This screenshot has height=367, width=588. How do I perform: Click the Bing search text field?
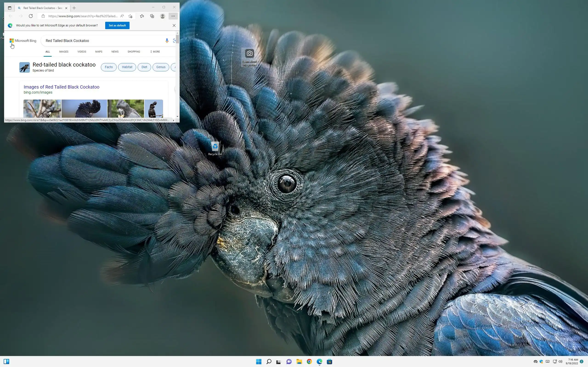point(102,41)
